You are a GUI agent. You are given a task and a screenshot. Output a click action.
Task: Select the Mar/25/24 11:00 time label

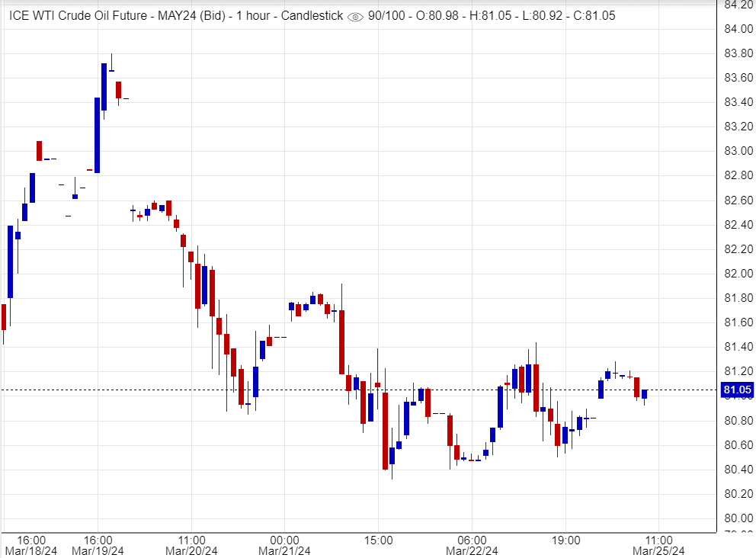(659, 544)
